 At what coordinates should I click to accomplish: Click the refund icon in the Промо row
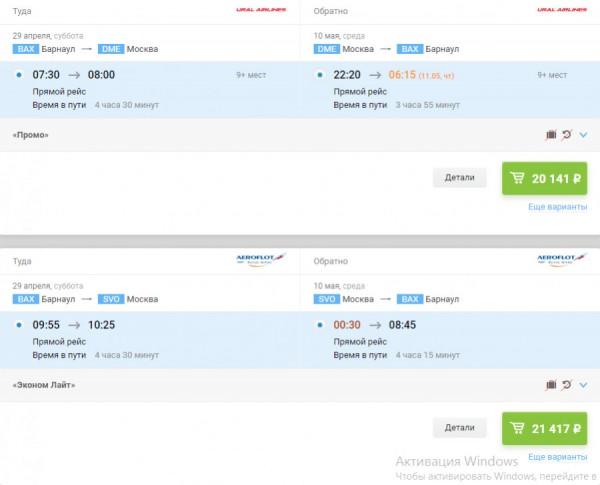pyautogui.click(x=567, y=135)
